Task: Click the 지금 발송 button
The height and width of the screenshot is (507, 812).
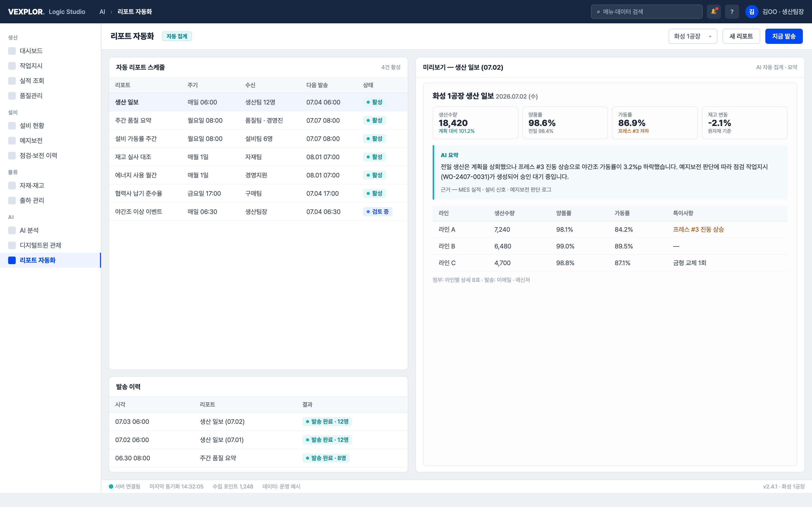Action: (x=784, y=36)
